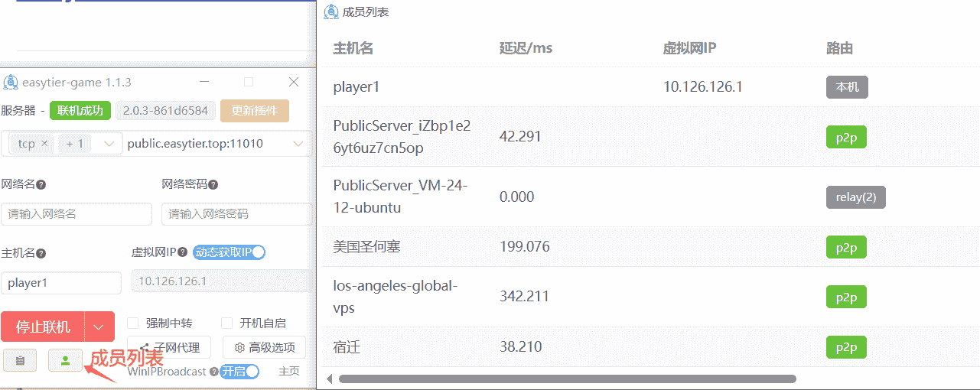Open 高级选项 advanced settings

click(x=264, y=347)
